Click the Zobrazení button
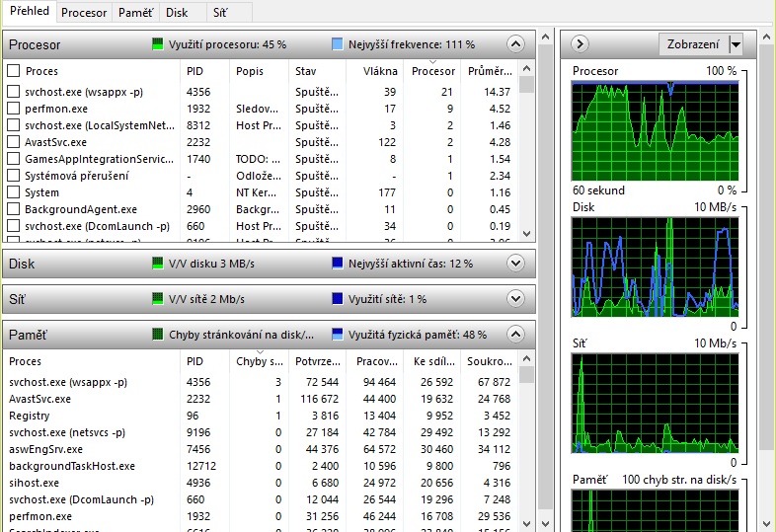The height and width of the screenshot is (532, 776). [x=693, y=44]
